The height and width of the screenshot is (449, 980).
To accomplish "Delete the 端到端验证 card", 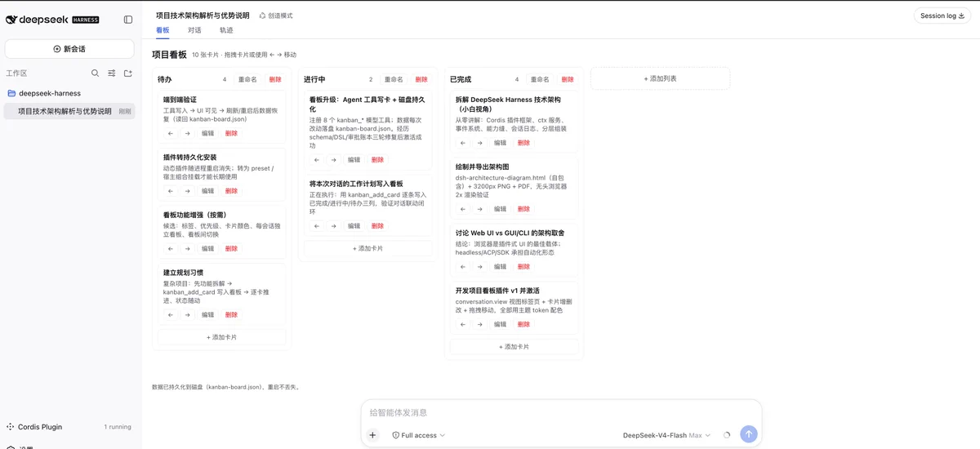I will [231, 133].
